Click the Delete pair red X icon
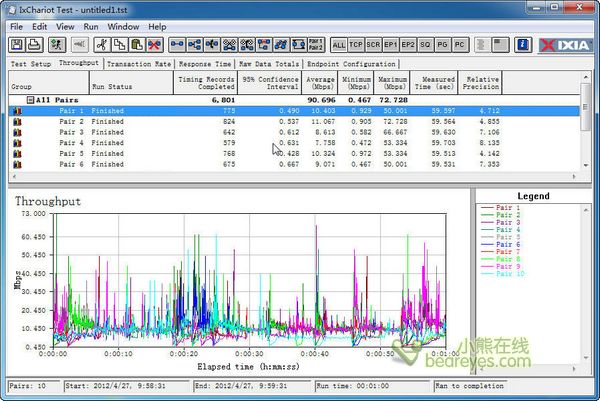 (x=154, y=45)
